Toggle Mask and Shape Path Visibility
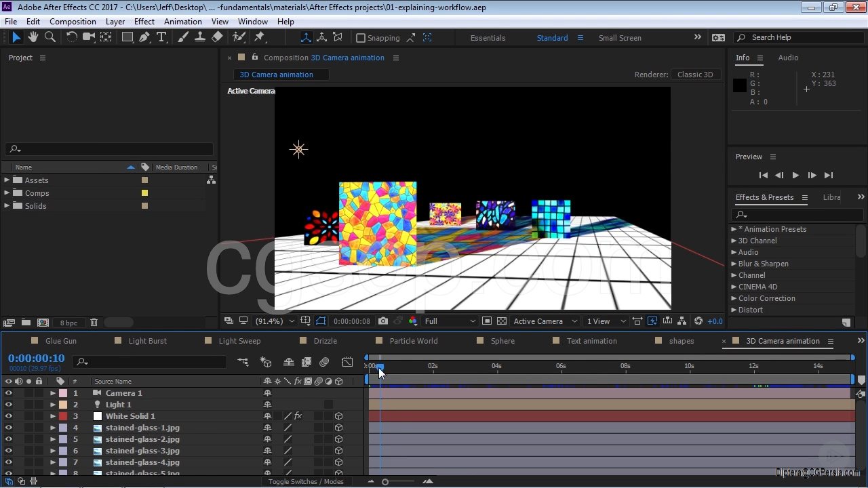The width and height of the screenshot is (868, 488). click(x=321, y=321)
